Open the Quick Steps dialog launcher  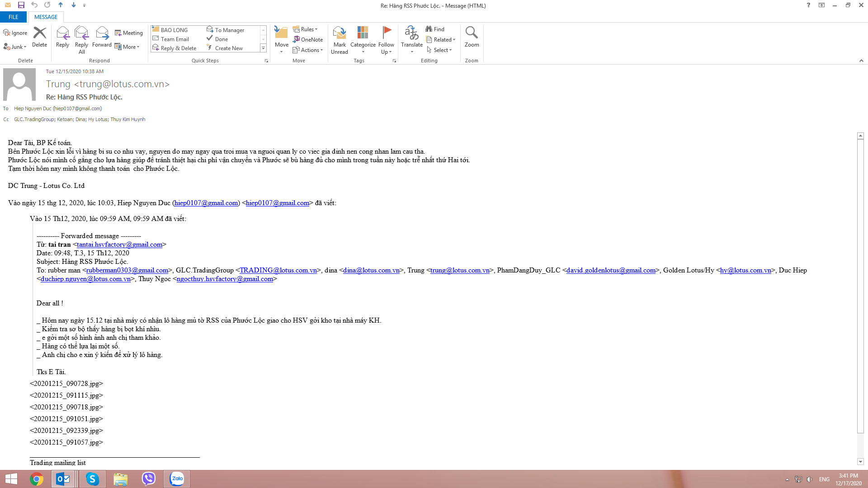[x=266, y=61]
